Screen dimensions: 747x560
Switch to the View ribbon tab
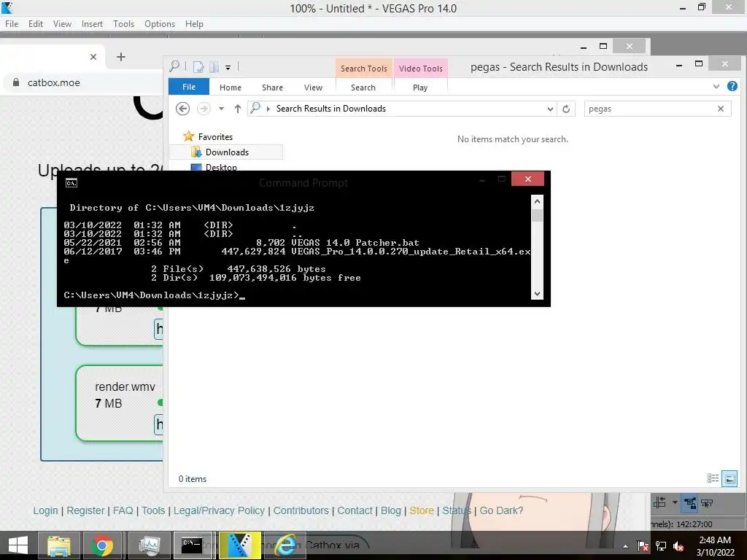pyautogui.click(x=314, y=87)
